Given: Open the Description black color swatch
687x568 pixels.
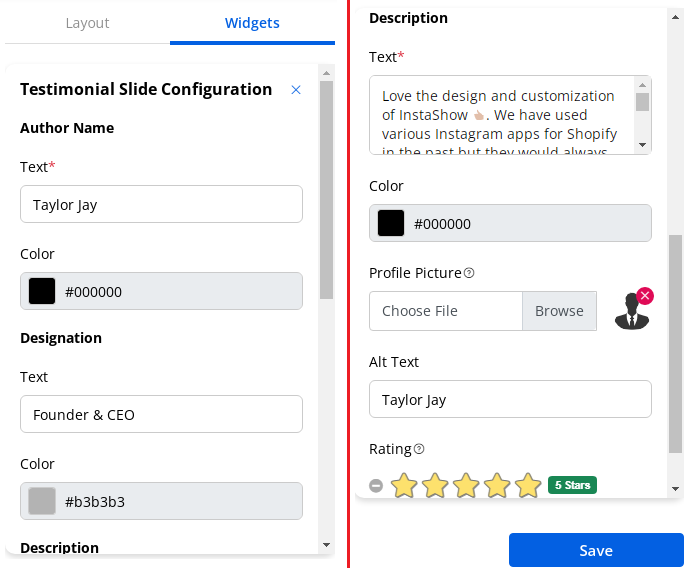Looking at the screenshot, I should click(391, 224).
